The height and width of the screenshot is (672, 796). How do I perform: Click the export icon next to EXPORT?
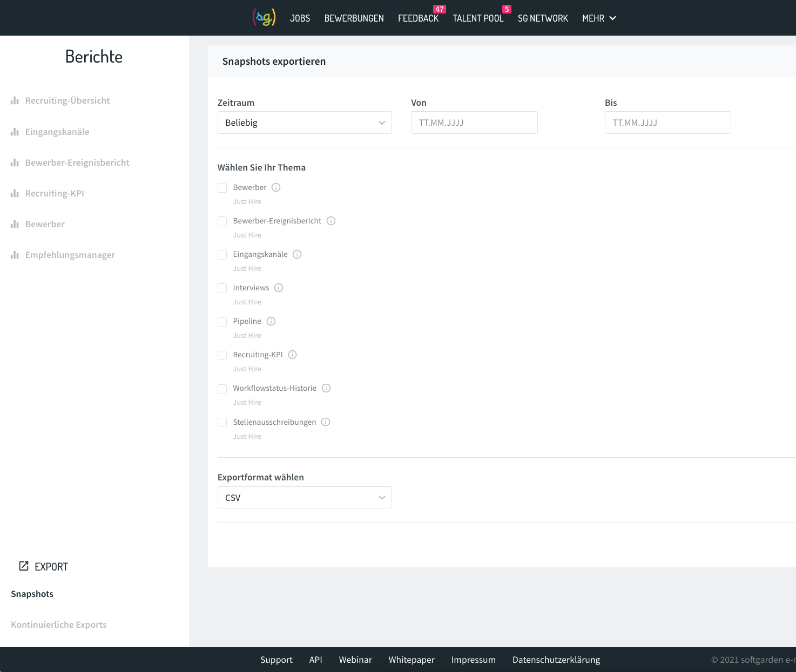[x=24, y=566]
